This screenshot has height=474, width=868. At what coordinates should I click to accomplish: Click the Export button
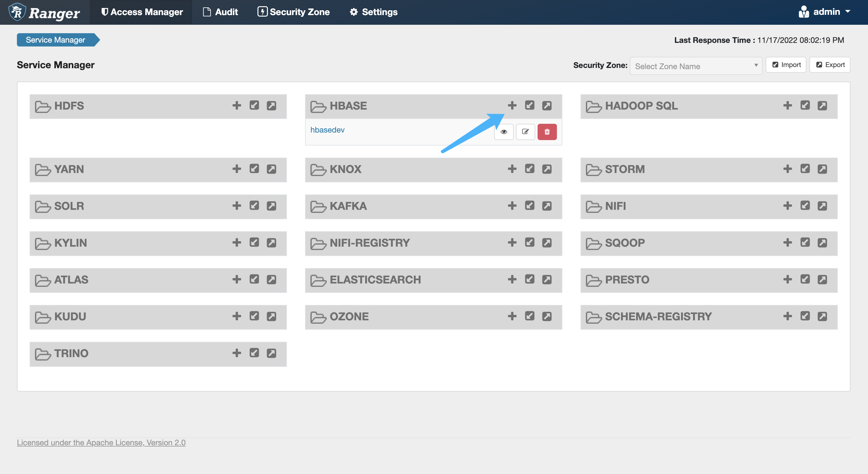coord(830,65)
